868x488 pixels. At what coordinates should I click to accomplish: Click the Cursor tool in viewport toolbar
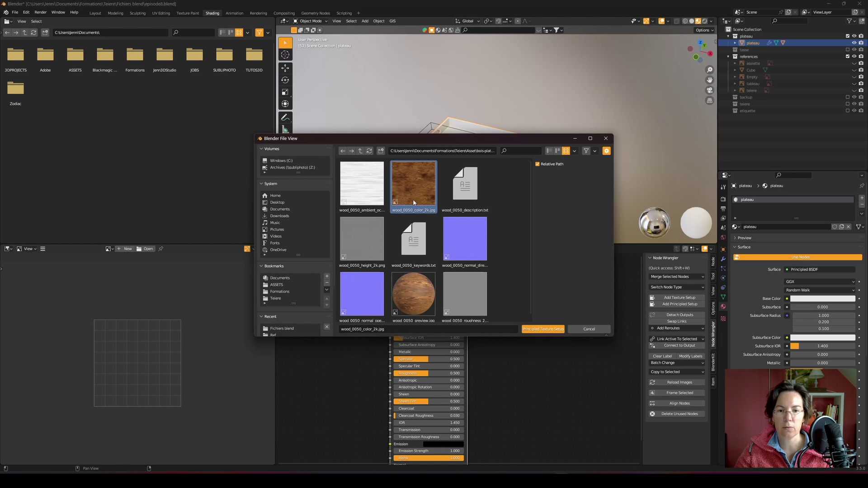point(285,55)
